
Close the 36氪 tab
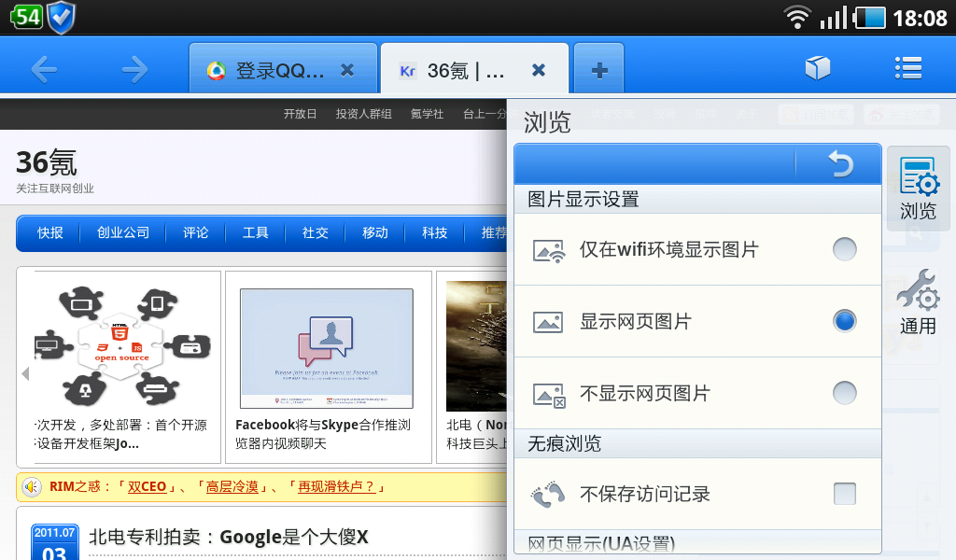click(x=539, y=70)
